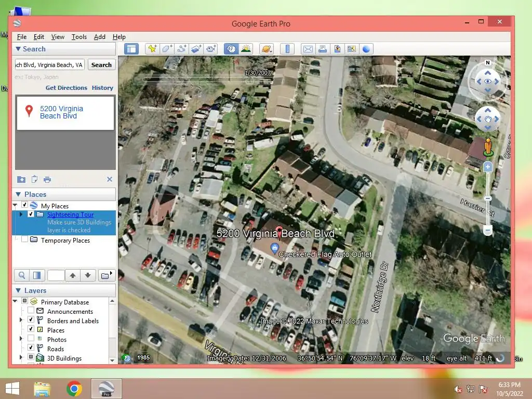Toggle historical imagery clock icon
This screenshot has width=532, height=399.
coord(231,49)
